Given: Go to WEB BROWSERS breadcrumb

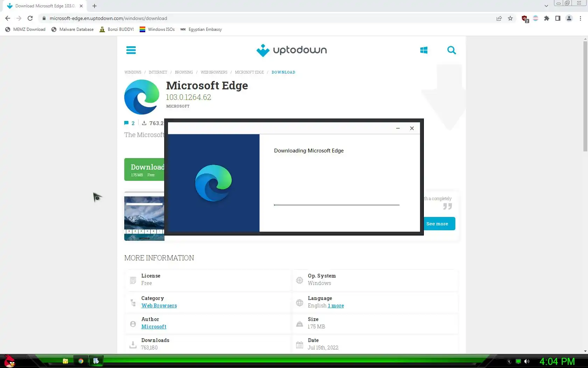Looking at the screenshot, I should tap(214, 72).
